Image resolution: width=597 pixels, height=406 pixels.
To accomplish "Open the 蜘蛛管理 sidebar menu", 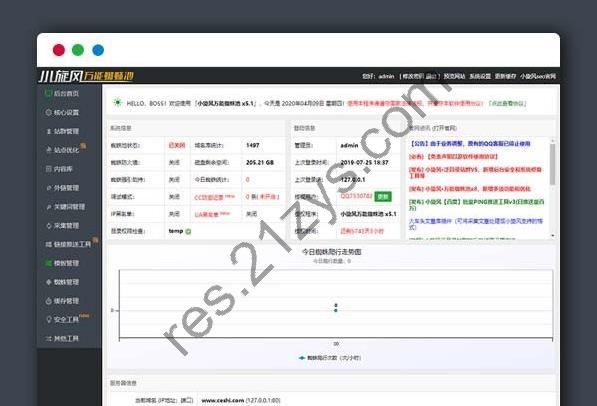I will tap(62, 282).
